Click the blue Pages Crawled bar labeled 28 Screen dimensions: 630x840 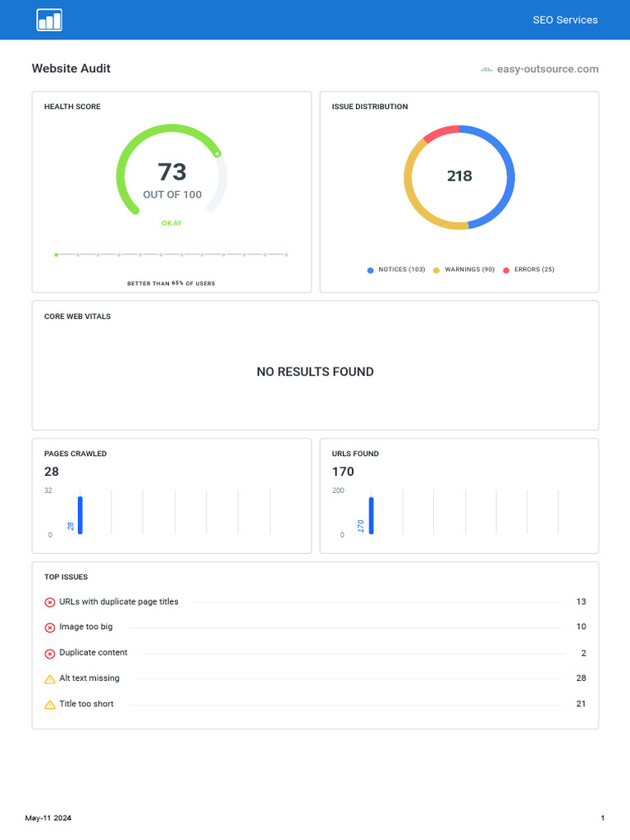tap(80, 515)
